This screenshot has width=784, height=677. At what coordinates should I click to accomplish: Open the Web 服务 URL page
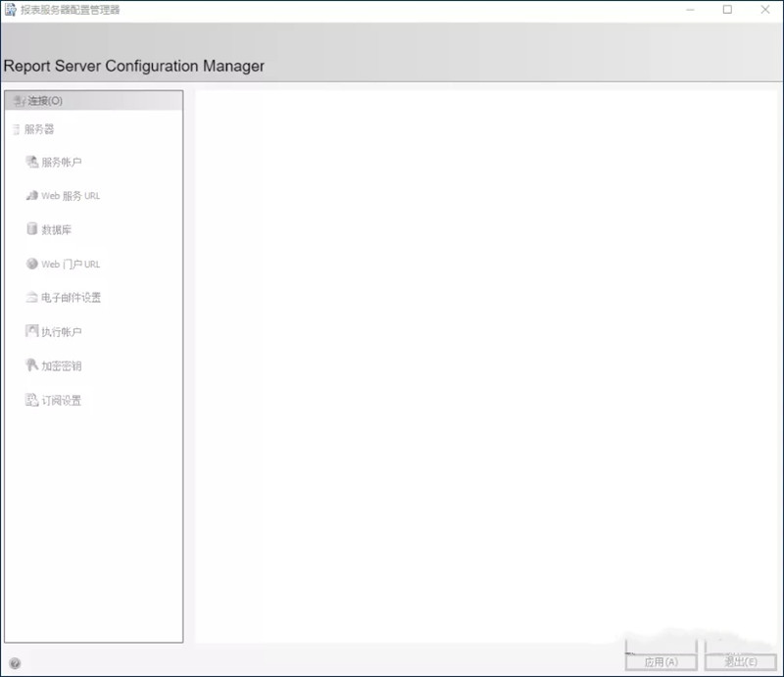point(71,196)
